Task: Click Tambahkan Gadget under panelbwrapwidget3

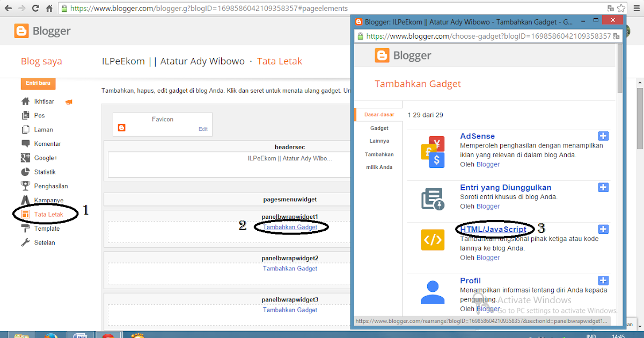Action: click(x=290, y=310)
